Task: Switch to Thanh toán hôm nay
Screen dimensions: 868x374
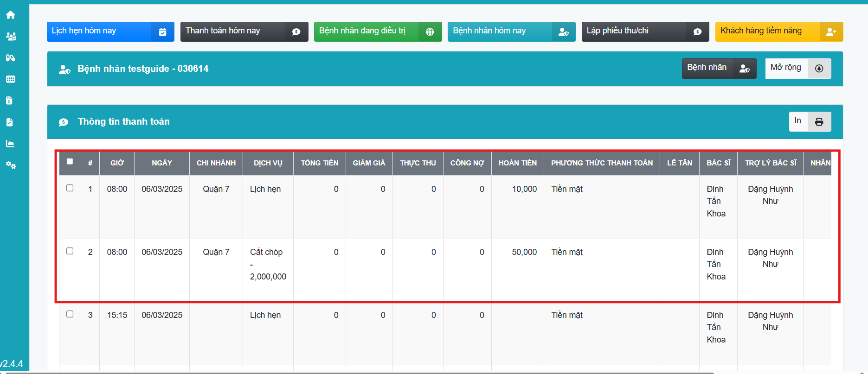Action: pos(244,32)
